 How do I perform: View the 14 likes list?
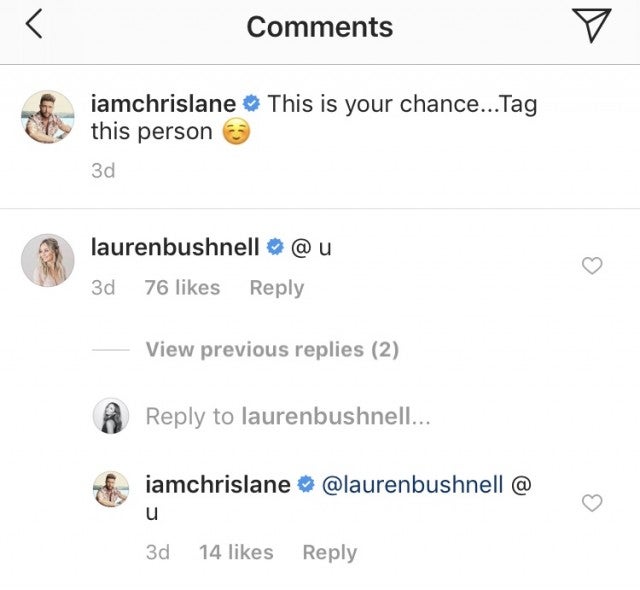pyautogui.click(x=235, y=552)
